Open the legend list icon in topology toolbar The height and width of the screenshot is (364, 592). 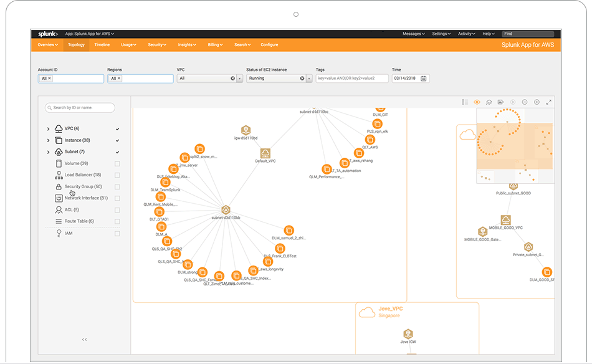[x=465, y=102]
